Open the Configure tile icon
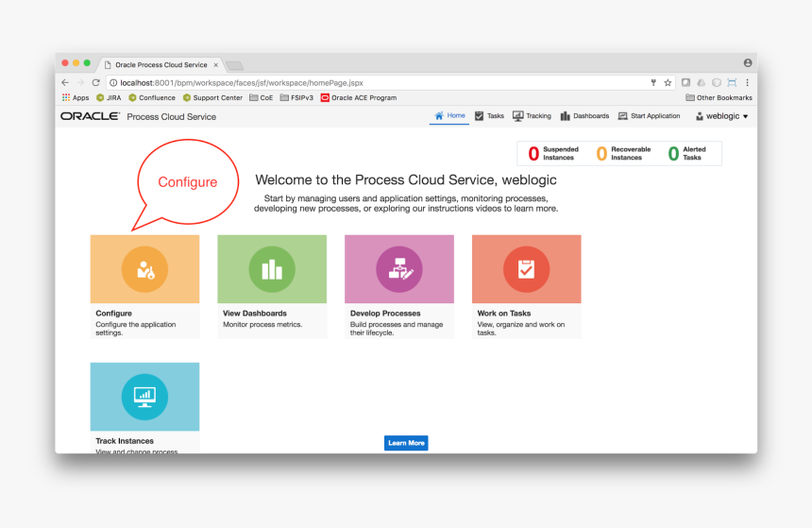812x528 pixels. (x=144, y=269)
